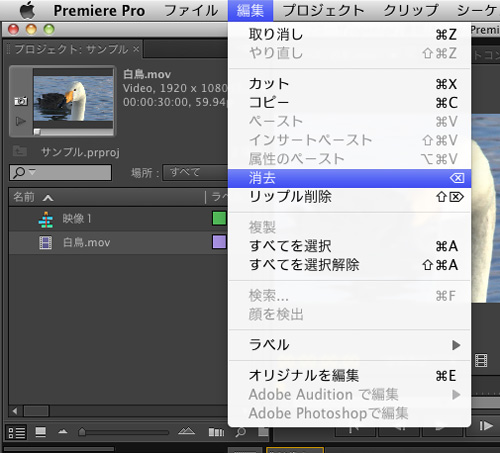Screen dimensions: 500x453
Task: Play the preview thumbnail clip
Action: [x=21, y=121]
